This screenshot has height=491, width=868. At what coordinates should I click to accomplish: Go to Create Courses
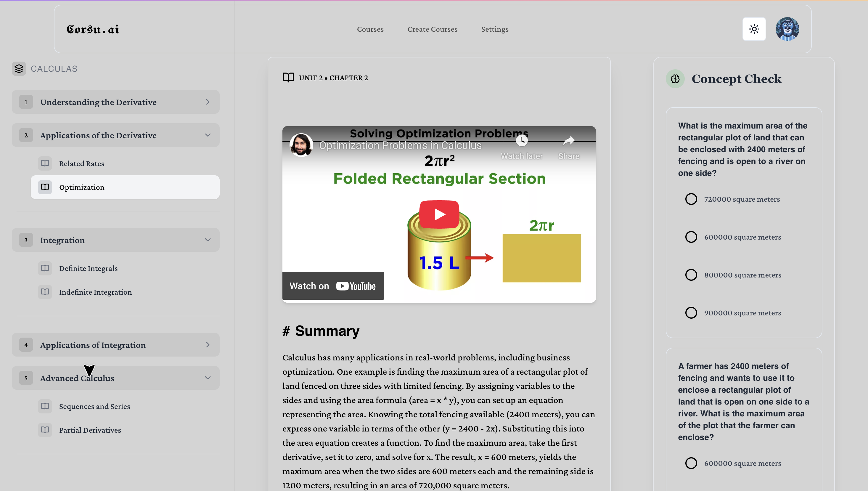pyautogui.click(x=432, y=29)
